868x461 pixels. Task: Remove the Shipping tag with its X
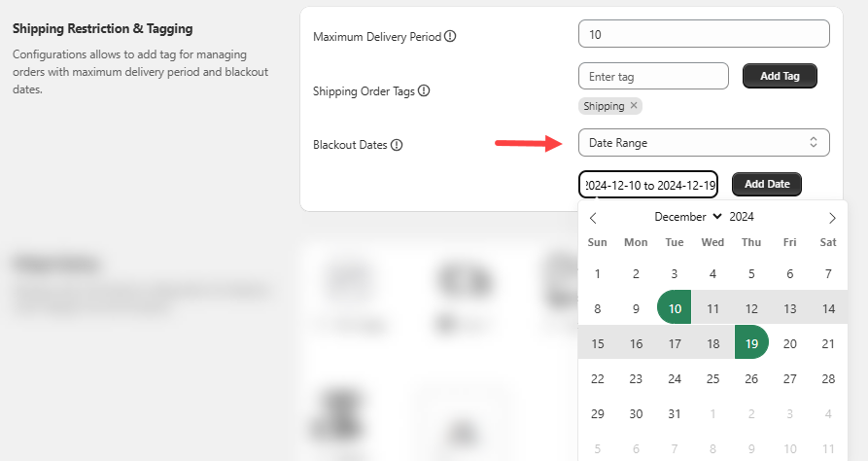click(634, 106)
